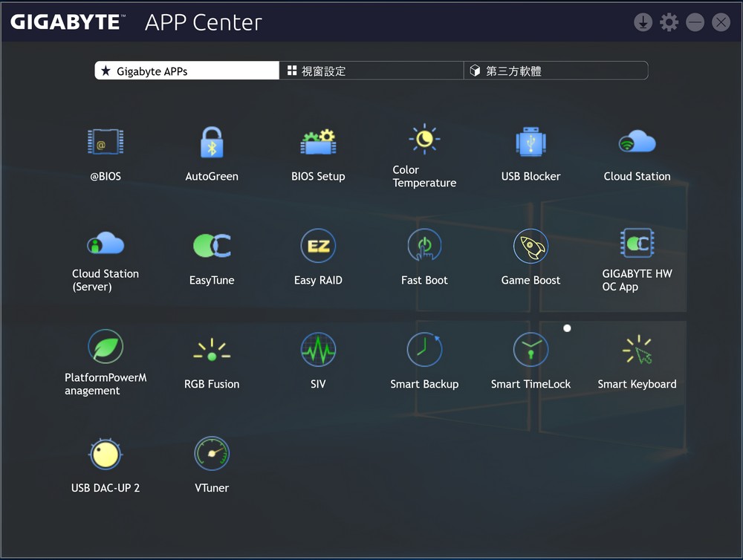
Task: Switch to the 第三方軟體 tab
Action: pyautogui.click(x=556, y=71)
